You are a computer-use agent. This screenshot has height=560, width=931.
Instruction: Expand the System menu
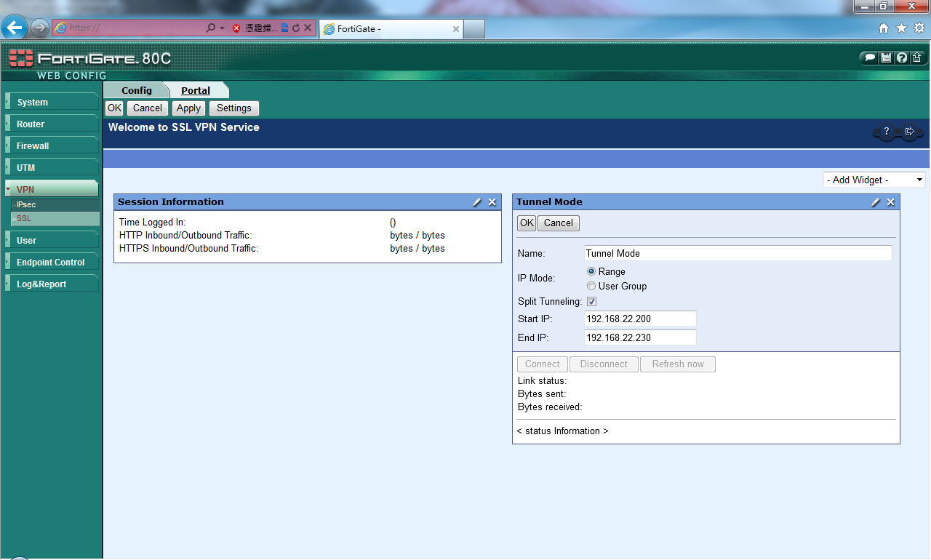click(52, 103)
